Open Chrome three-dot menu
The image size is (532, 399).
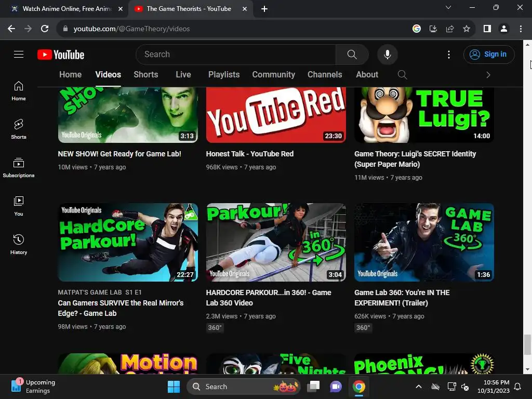pyautogui.click(x=521, y=29)
